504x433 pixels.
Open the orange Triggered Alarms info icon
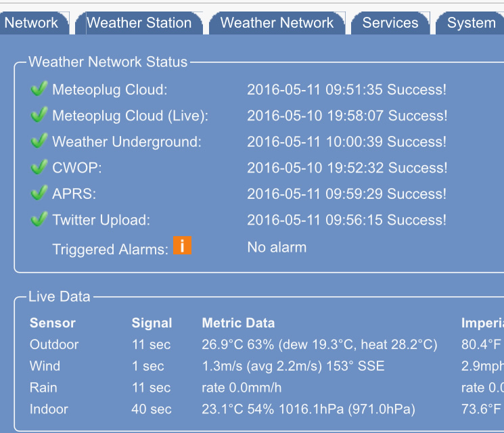point(182,246)
